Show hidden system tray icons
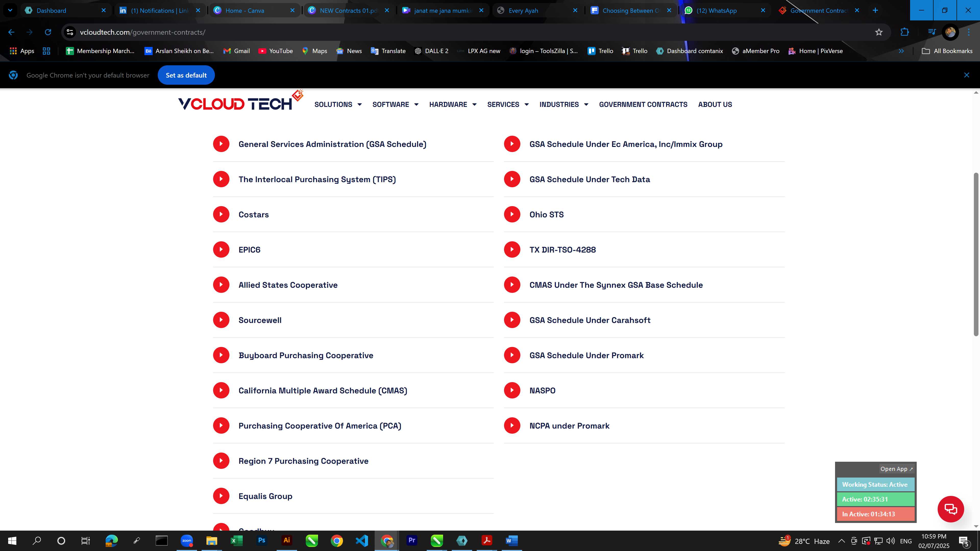Screen dimensions: 980x551 click(x=841, y=541)
